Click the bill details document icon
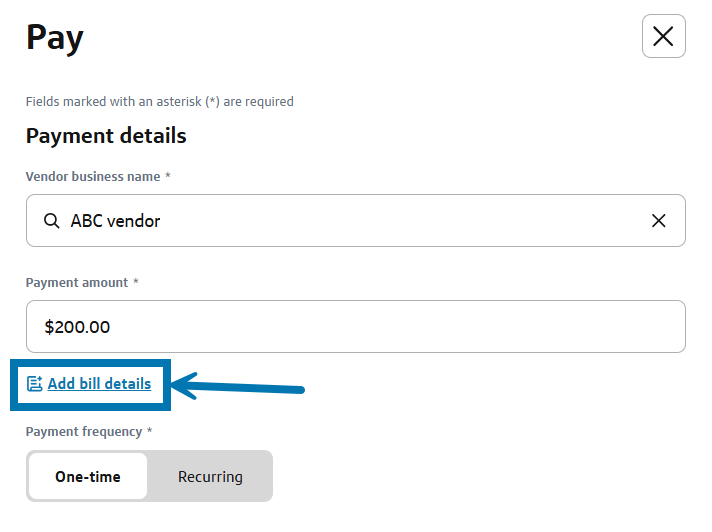 (x=35, y=384)
